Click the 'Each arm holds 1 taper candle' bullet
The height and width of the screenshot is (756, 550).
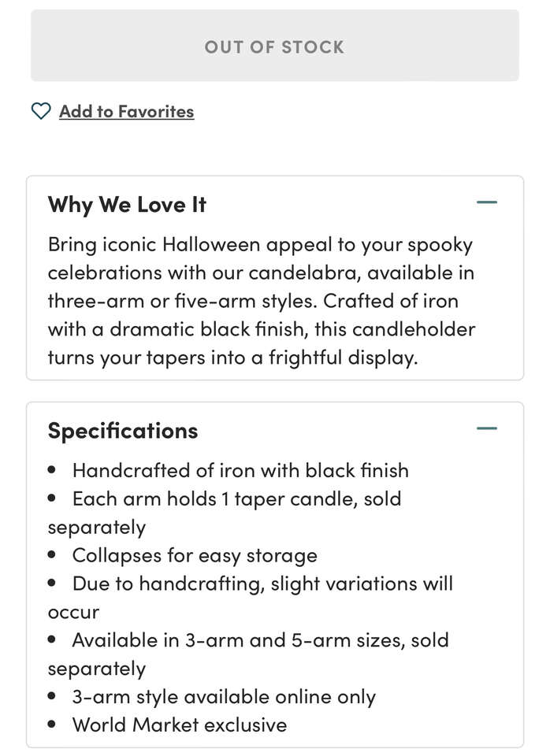(236, 498)
